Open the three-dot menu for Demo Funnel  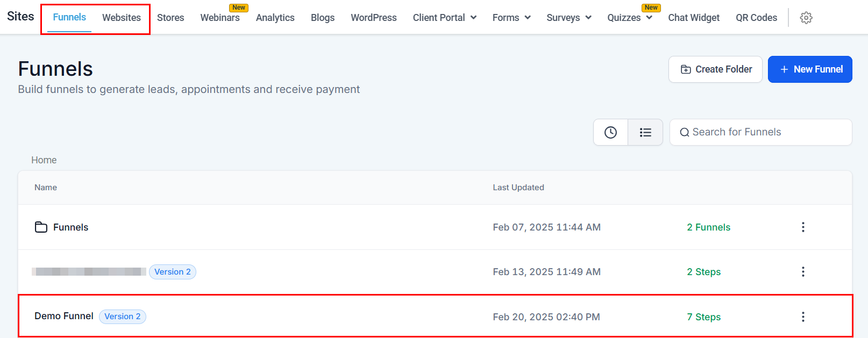803,317
